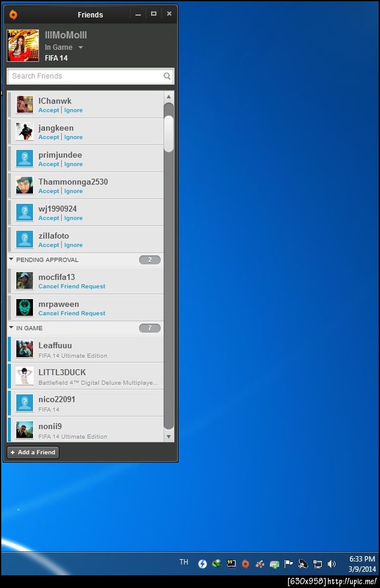Click Leaffuuu's avatar picture
Screen dimensions: 380x588
pos(24,348)
